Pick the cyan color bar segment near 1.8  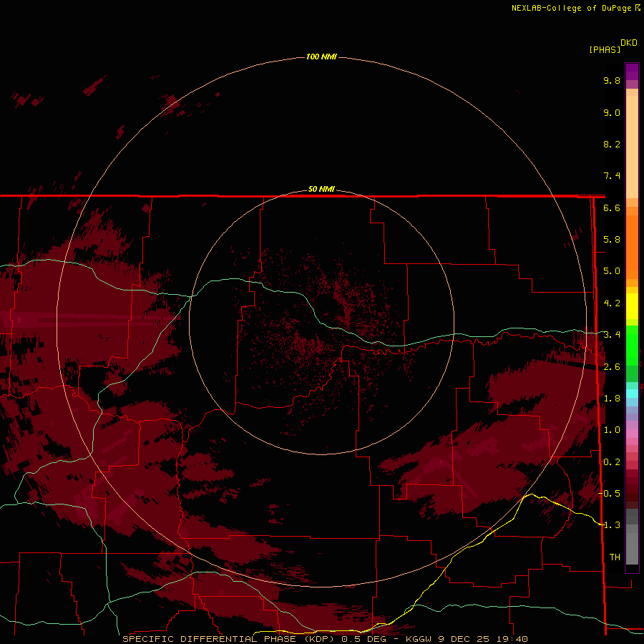(x=632, y=394)
